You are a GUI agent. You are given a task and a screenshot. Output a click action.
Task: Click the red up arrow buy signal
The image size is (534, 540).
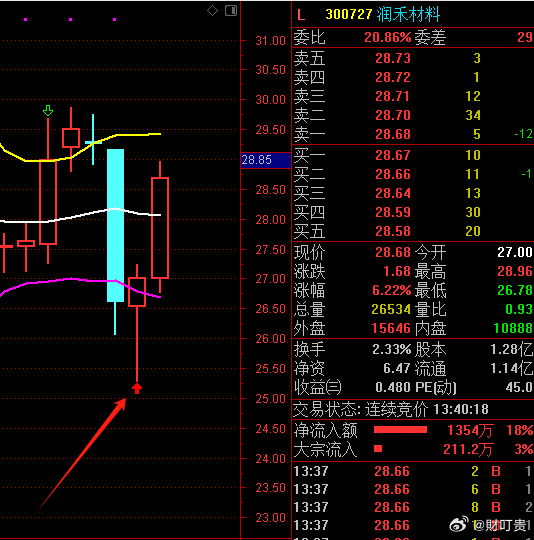click(x=137, y=388)
